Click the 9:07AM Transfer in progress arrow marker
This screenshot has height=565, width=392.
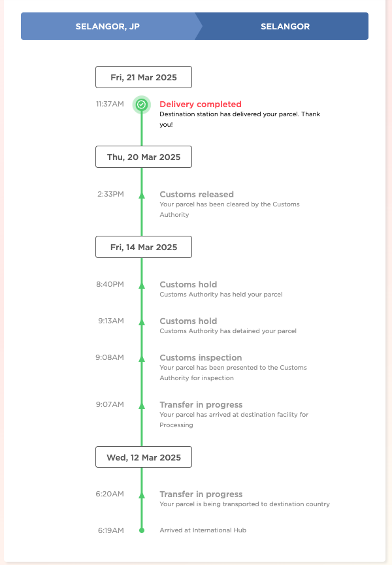point(141,404)
